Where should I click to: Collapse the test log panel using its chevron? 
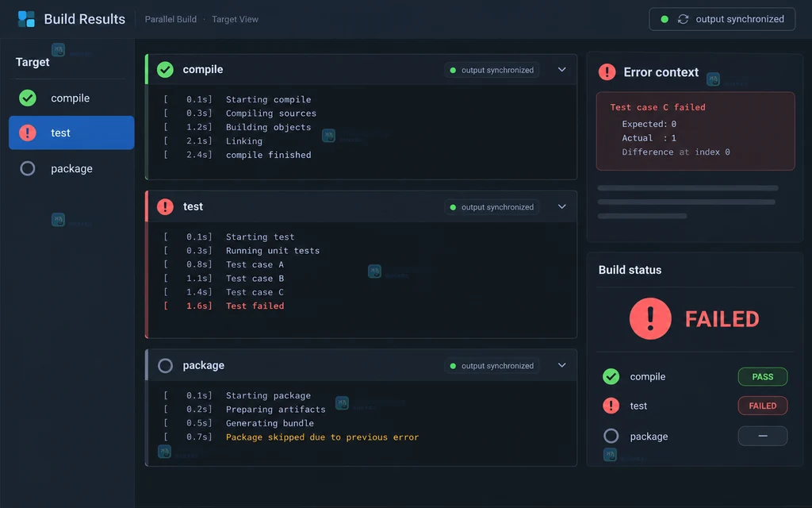562,207
